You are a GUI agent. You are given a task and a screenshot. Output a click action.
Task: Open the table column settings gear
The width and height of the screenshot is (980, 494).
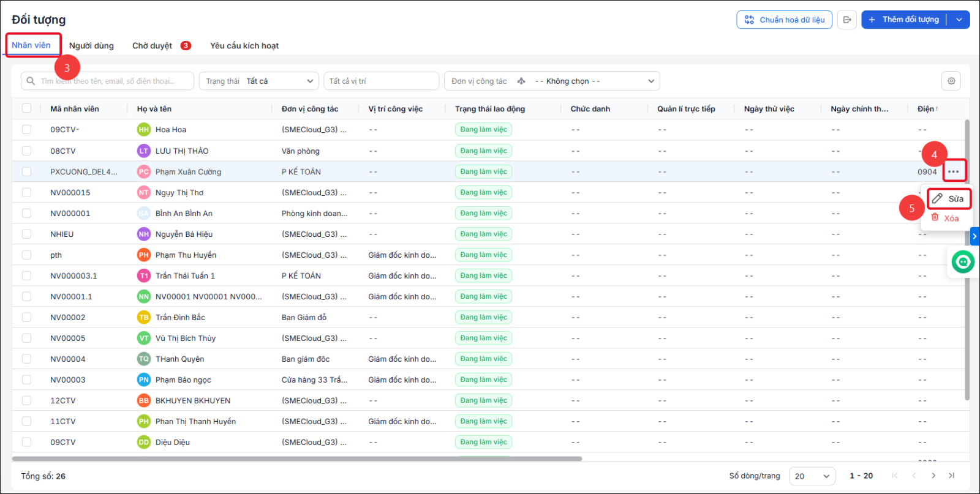951,81
